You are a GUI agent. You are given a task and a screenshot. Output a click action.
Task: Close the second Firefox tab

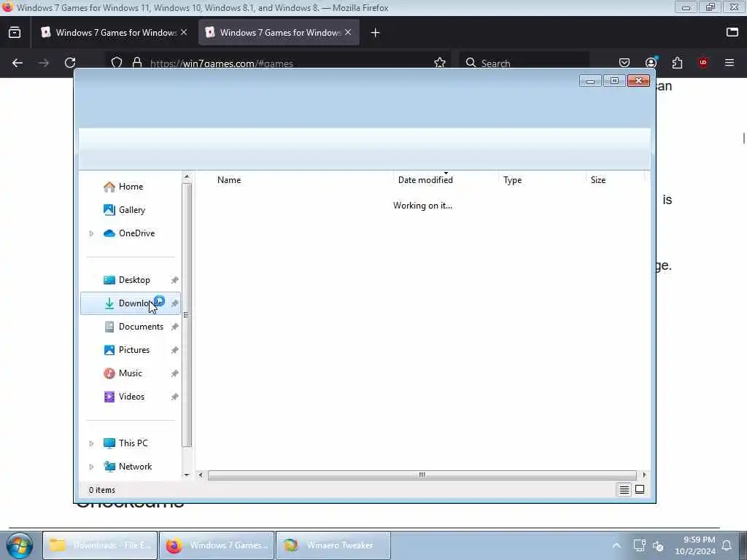(348, 32)
